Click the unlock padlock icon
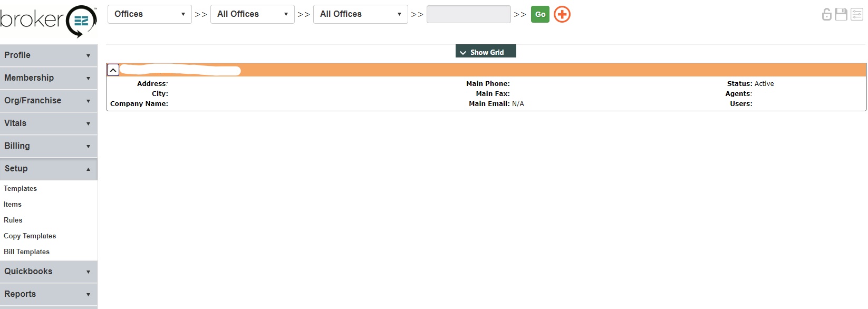This screenshot has height=309, width=868. (x=826, y=14)
